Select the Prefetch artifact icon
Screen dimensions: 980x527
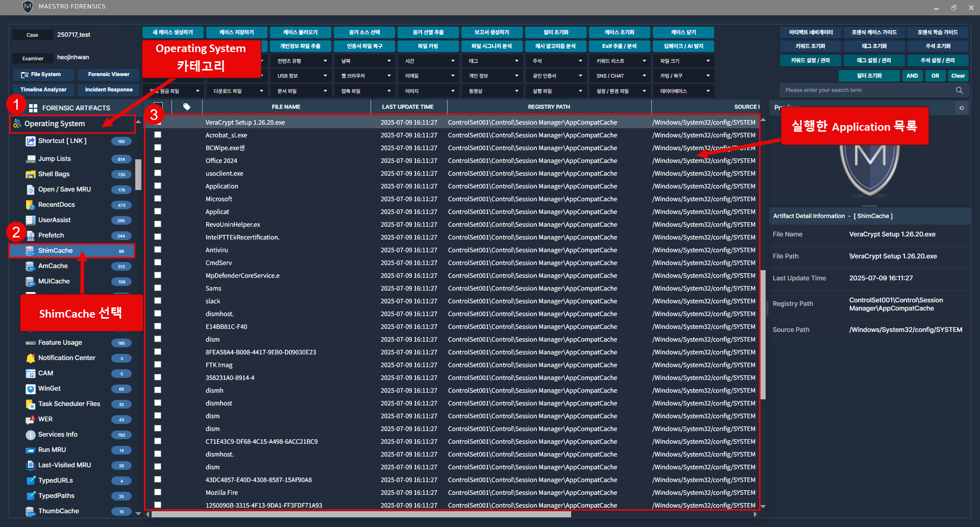[x=31, y=235]
